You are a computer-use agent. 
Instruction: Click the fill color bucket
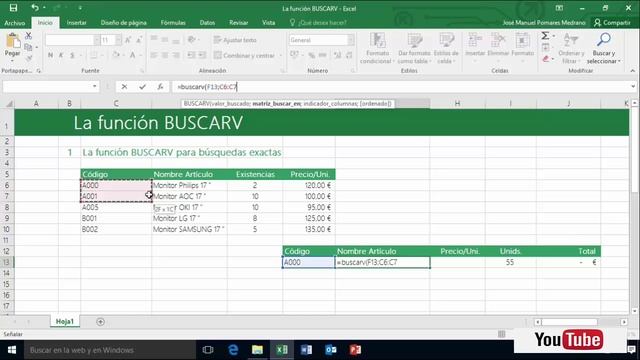116,55
